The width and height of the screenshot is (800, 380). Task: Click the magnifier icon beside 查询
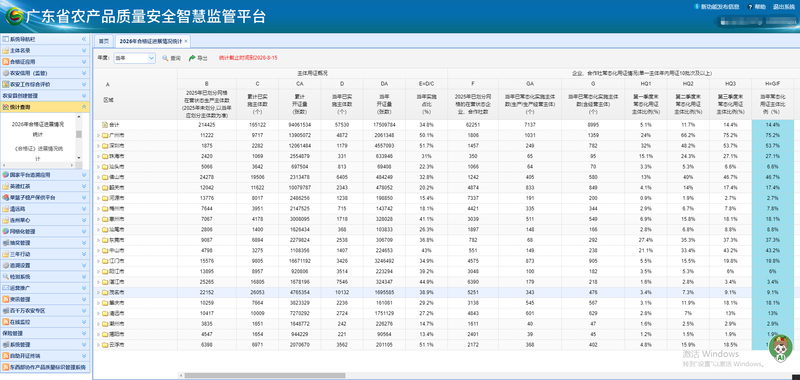[x=165, y=58]
